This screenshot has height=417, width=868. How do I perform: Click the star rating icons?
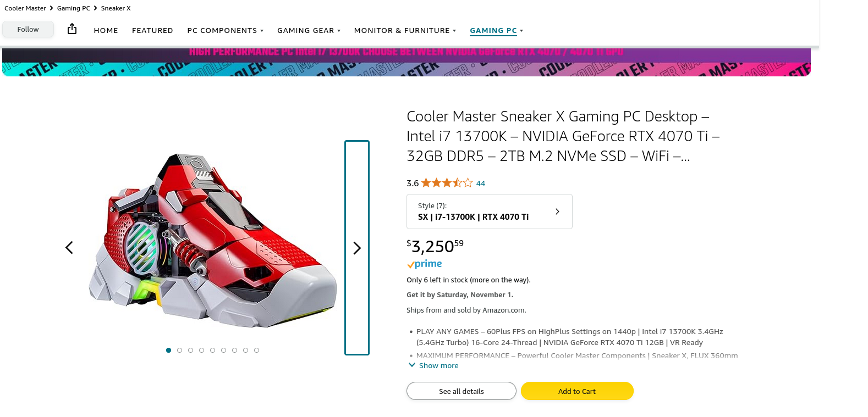447,183
